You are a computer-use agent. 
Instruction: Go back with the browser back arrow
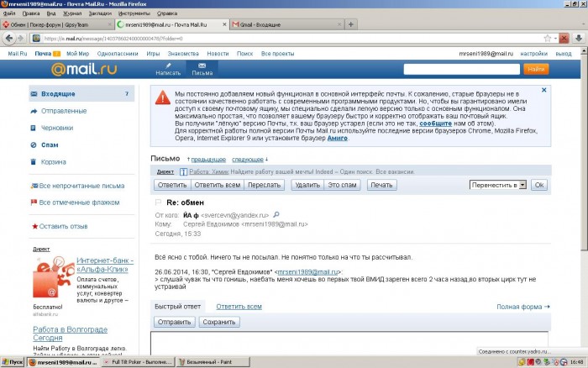pos(9,39)
